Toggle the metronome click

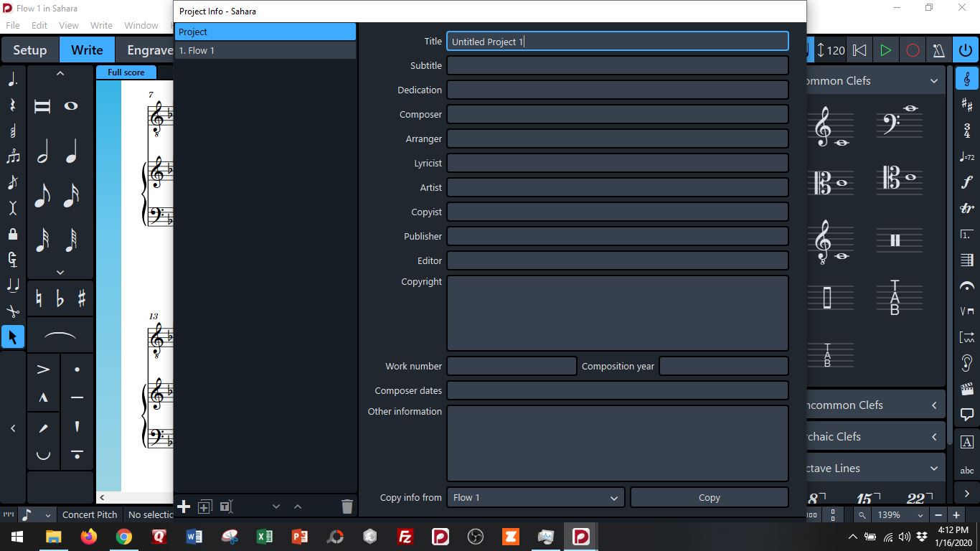pyautogui.click(x=938, y=50)
